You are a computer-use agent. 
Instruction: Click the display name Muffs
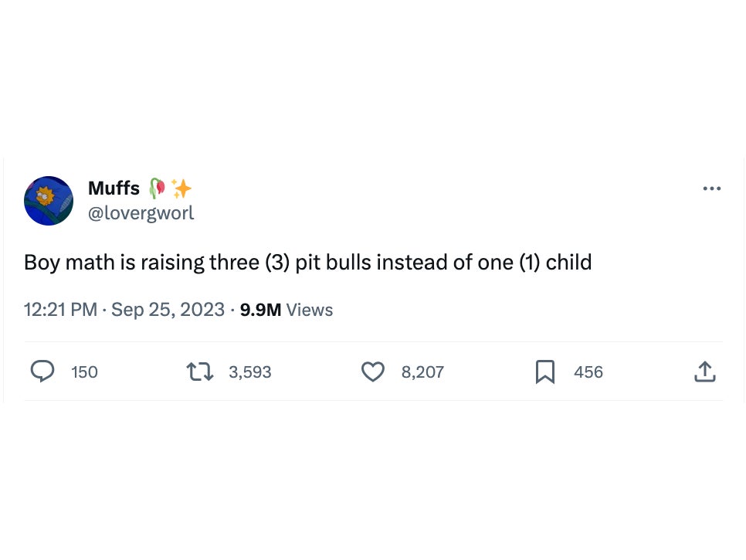tap(114, 188)
